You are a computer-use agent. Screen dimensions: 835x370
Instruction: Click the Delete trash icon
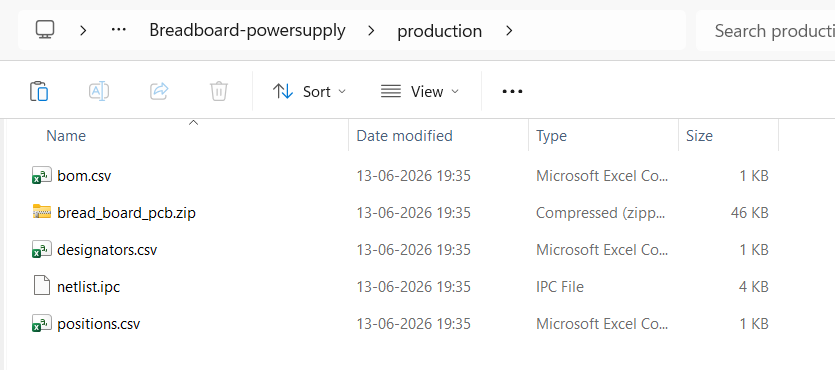219,91
